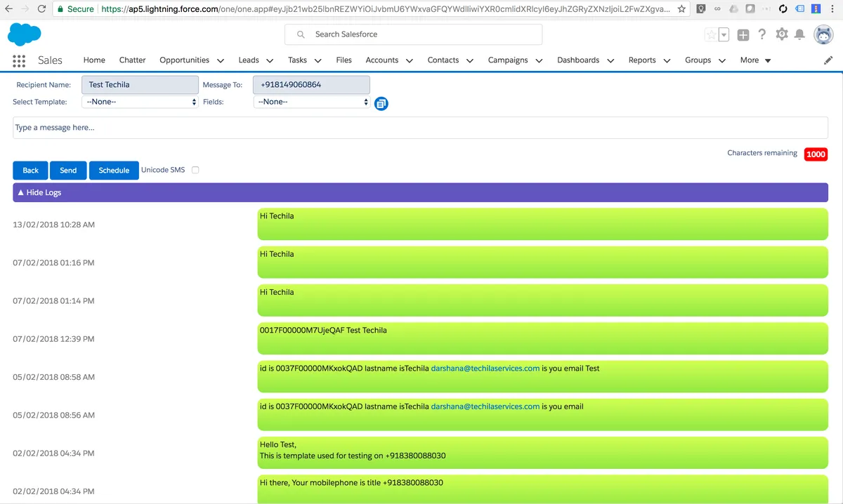Click the Schedule button

[114, 171]
